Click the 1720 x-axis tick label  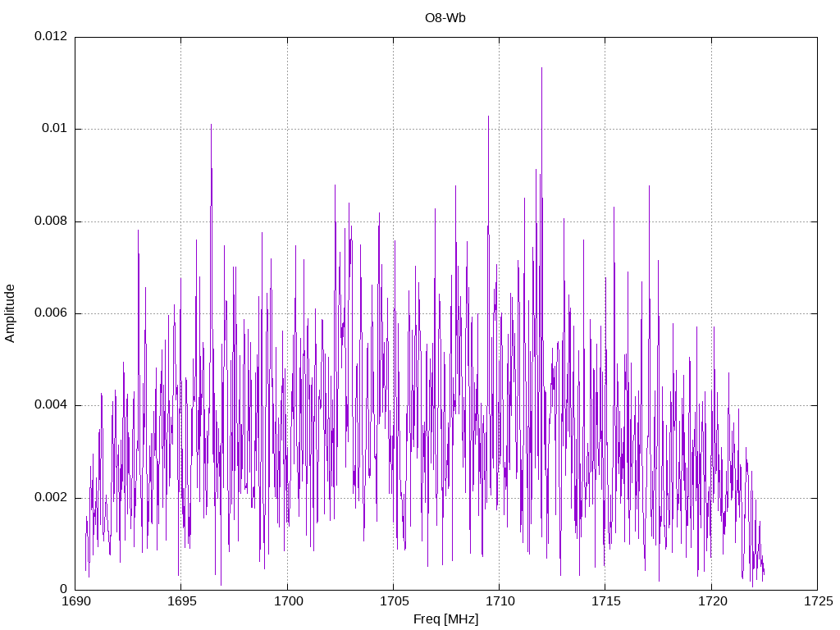point(712,601)
